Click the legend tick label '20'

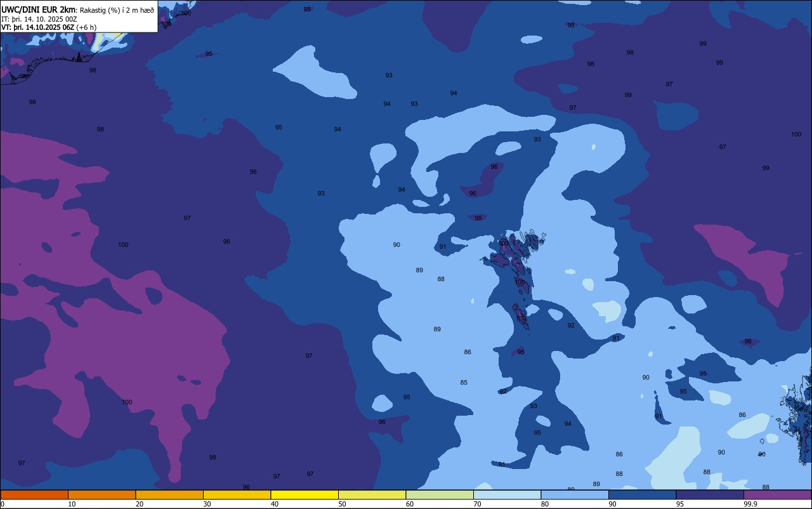point(140,504)
